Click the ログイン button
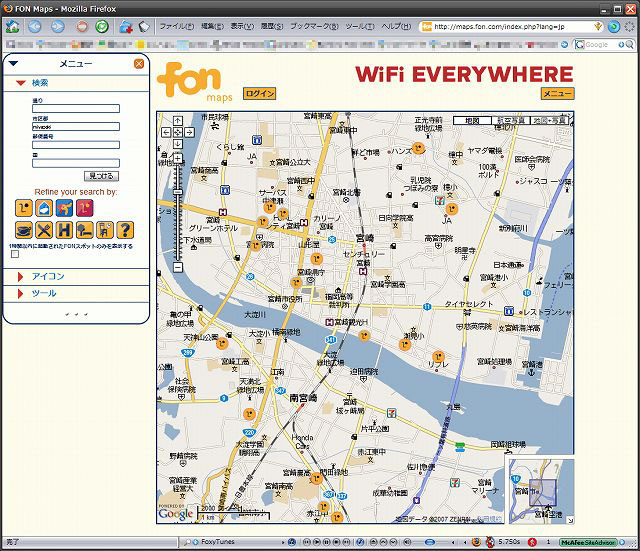This screenshot has height=551, width=640. (260, 94)
